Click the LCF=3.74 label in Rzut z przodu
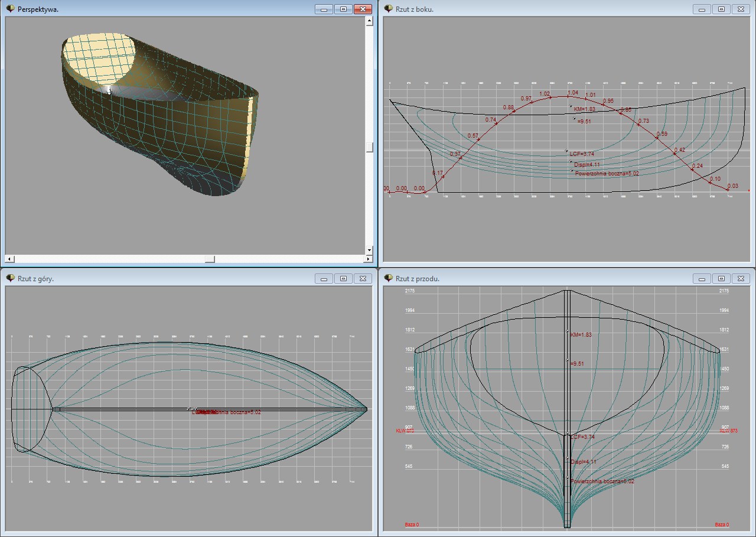Image resolution: width=756 pixels, height=537 pixels. pos(582,437)
